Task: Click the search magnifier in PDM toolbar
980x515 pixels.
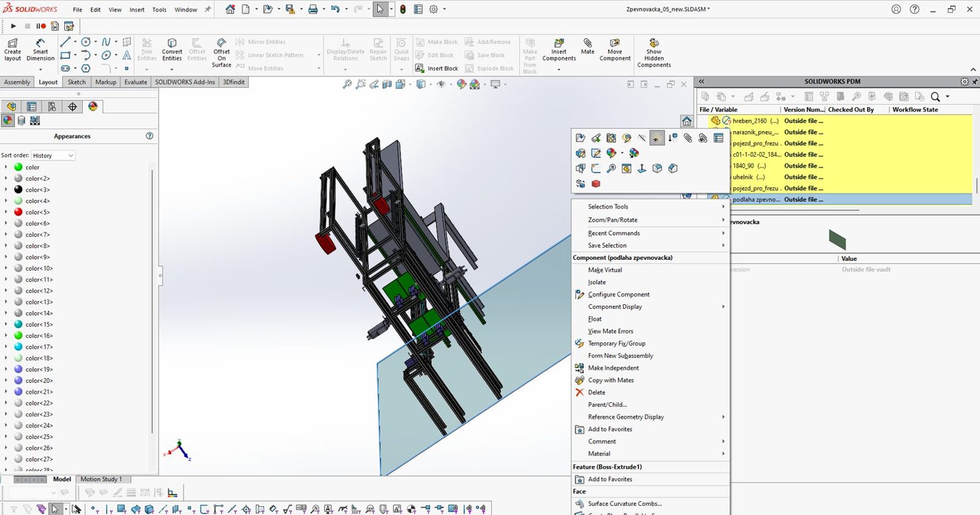Action: coord(935,97)
